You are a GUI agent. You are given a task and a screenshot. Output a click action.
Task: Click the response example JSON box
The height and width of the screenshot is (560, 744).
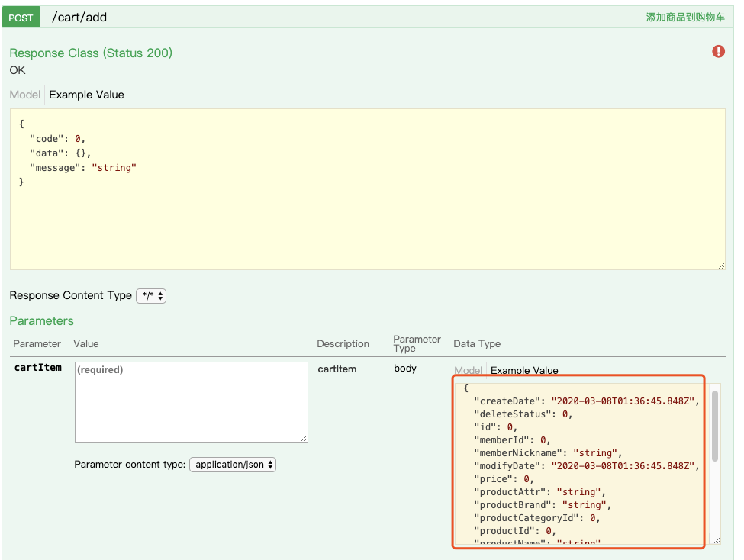(368, 189)
